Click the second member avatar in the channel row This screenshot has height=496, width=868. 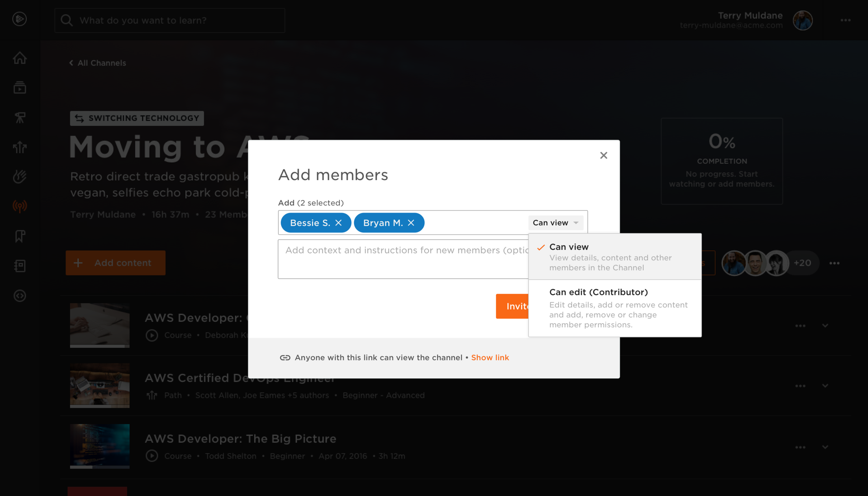(755, 263)
